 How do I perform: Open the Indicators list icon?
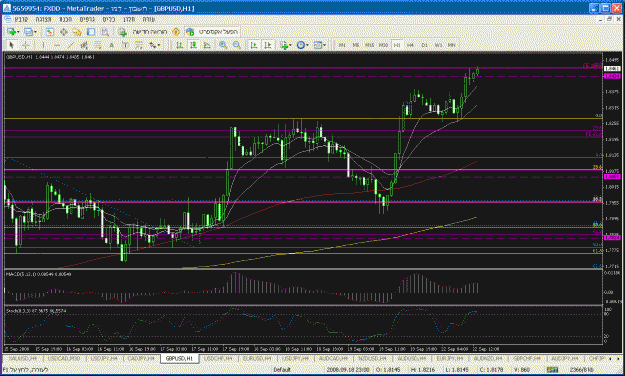[x=284, y=45]
